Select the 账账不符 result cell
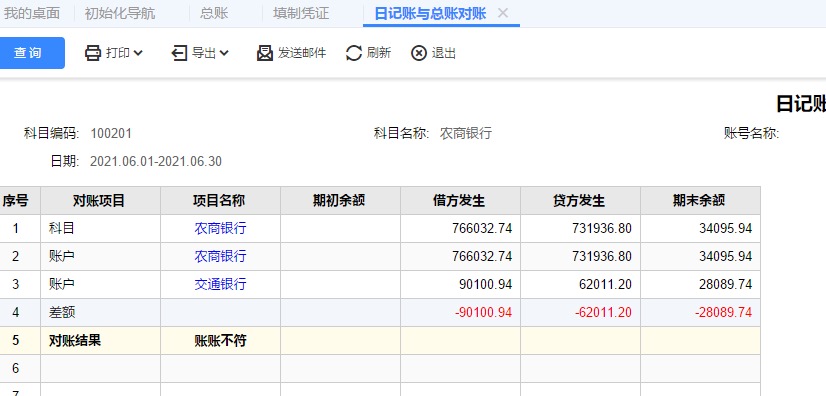This screenshot has height=396, width=826. [221, 341]
